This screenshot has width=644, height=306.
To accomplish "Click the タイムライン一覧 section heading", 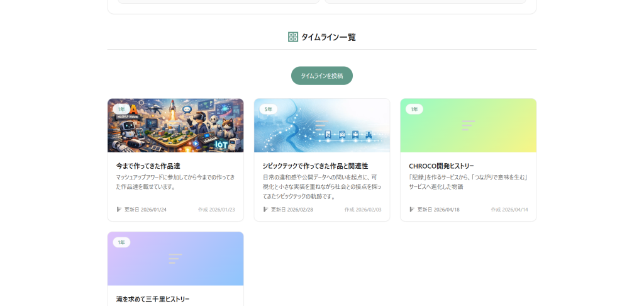I will point(328,37).
